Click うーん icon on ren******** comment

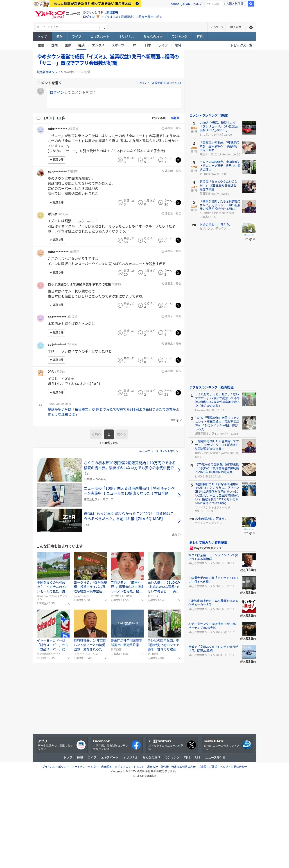point(161,203)
